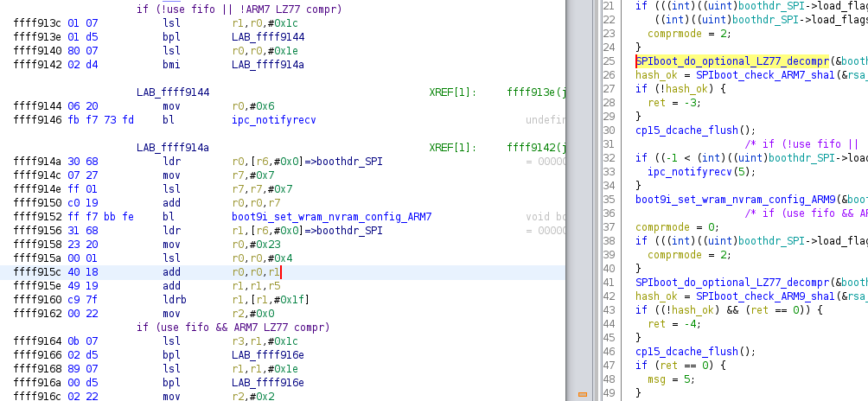Select address ffff915c in the listing
868x401 pixels.
(x=37, y=271)
